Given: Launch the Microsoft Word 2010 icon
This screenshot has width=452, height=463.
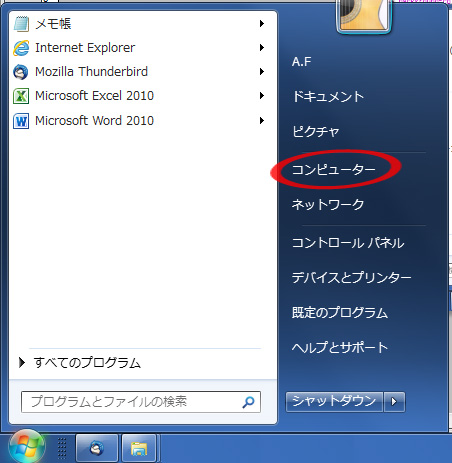Looking at the screenshot, I should 21,121.
